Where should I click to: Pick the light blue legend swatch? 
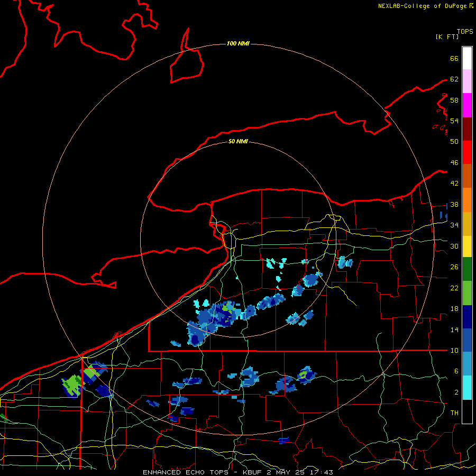pos(467,364)
